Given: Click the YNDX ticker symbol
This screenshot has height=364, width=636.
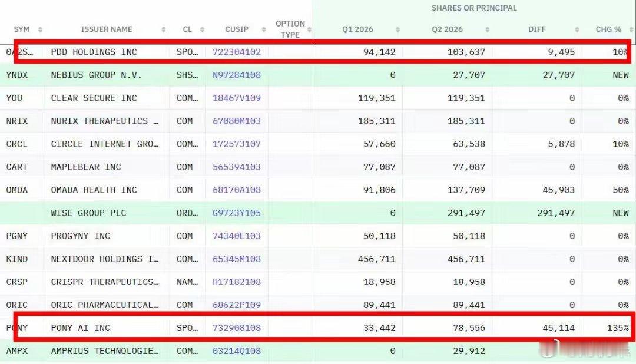Looking at the screenshot, I should coord(16,75).
